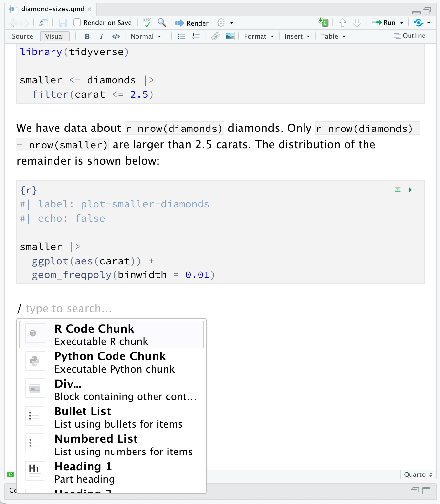The image size is (440, 504).
Task: Close the diamond-sizes.qmd tab
Action: click(89, 9)
